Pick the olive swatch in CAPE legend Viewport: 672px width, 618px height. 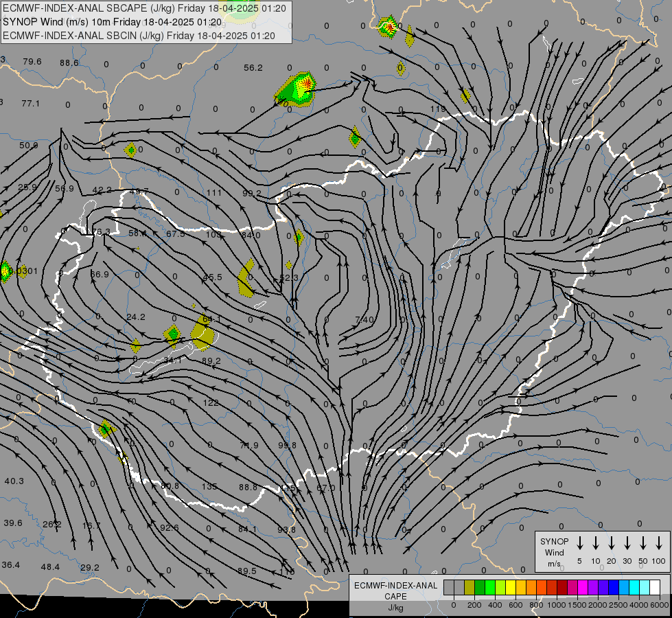click(x=470, y=587)
